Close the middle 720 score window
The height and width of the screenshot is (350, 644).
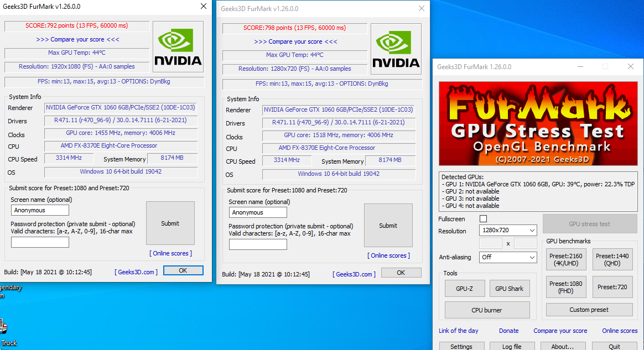(422, 8)
